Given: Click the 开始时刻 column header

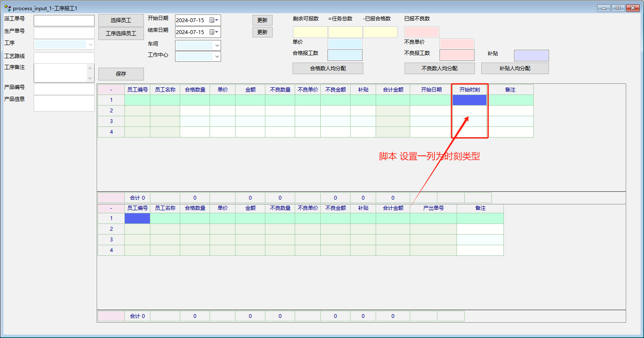Looking at the screenshot, I should pyautogui.click(x=469, y=90).
